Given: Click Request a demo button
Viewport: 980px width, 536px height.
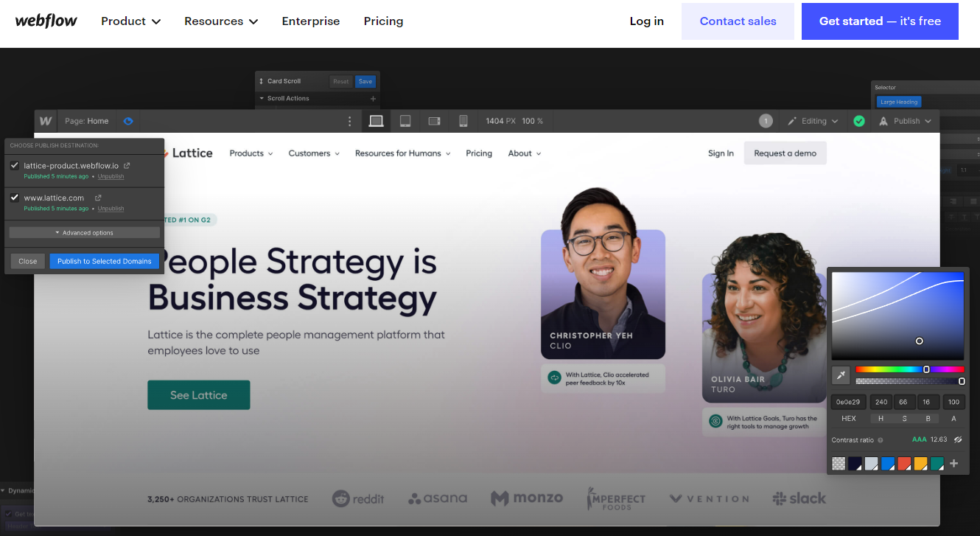Looking at the screenshot, I should (785, 153).
